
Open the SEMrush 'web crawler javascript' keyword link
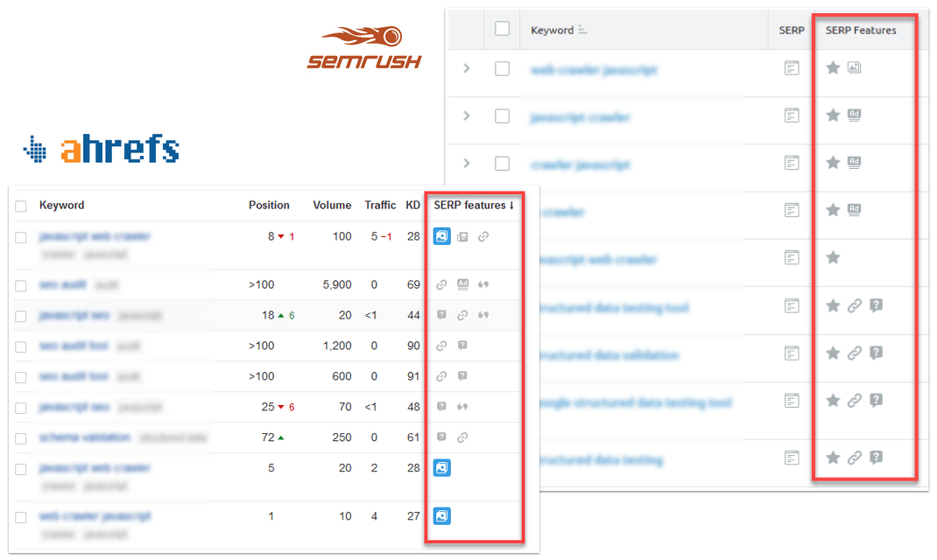point(594,70)
